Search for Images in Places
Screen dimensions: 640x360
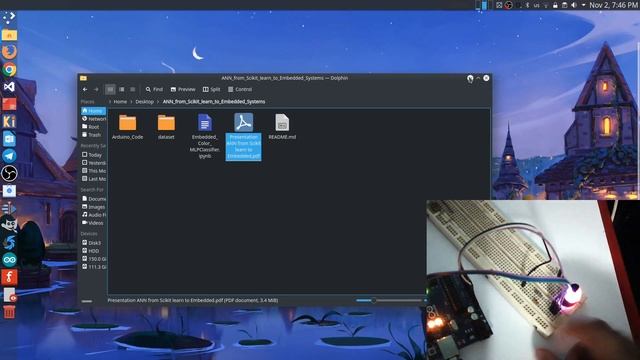pyautogui.click(x=93, y=207)
